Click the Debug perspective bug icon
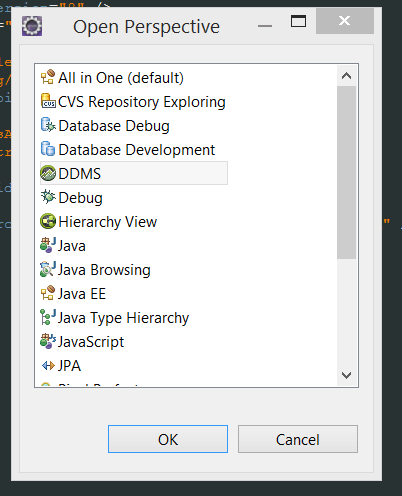The height and width of the screenshot is (496, 402). [x=48, y=197]
